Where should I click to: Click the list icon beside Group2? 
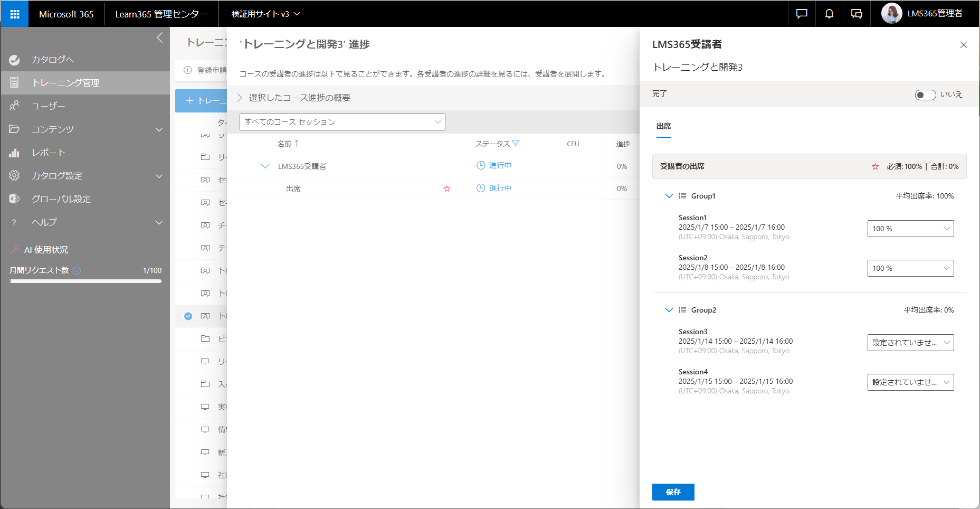point(682,310)
